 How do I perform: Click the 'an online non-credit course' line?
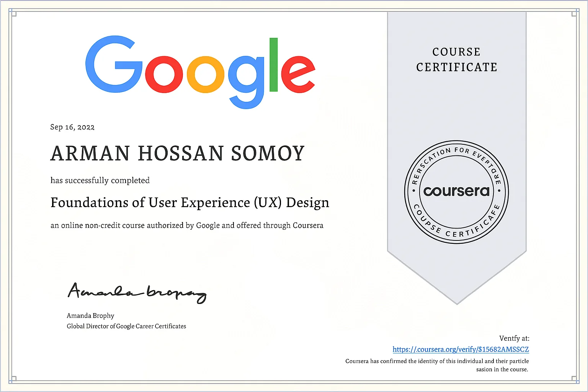point(187,225)
